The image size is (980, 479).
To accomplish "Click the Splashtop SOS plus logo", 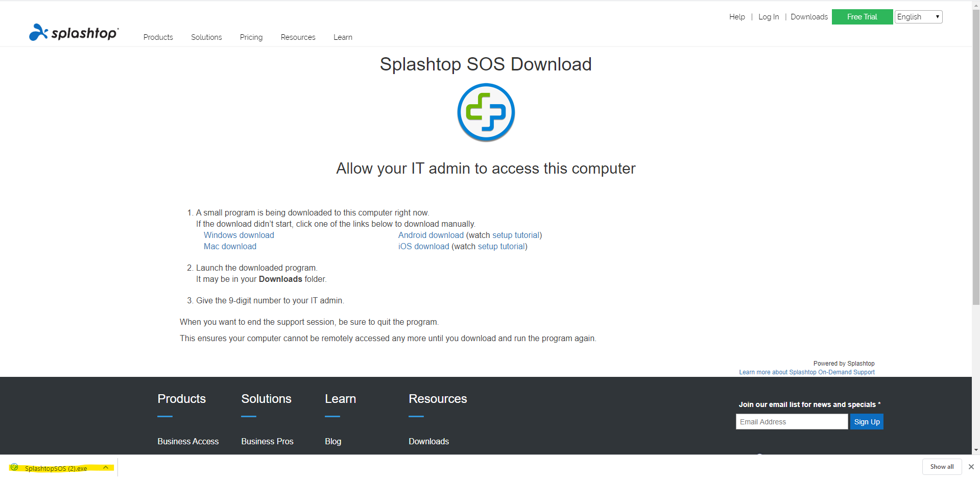I will pyautogui.click(x=486, y=112).
